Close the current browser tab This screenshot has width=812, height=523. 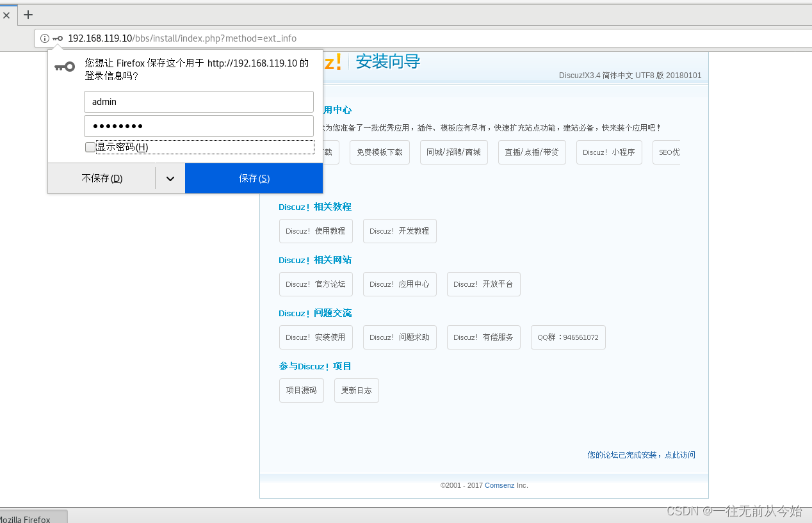tap(6, 15)
